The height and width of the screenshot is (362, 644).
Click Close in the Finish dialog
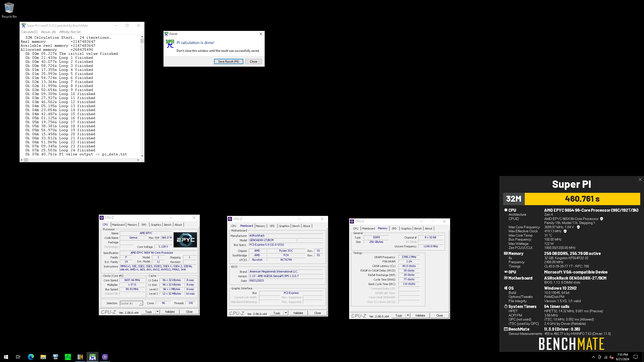click(x=253, y=62)
